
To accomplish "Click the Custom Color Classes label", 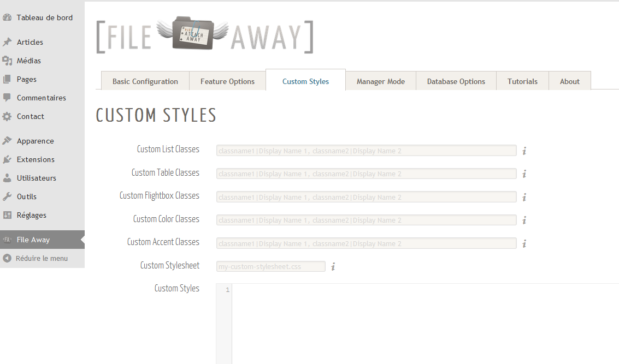I will (x=166, y=219).
